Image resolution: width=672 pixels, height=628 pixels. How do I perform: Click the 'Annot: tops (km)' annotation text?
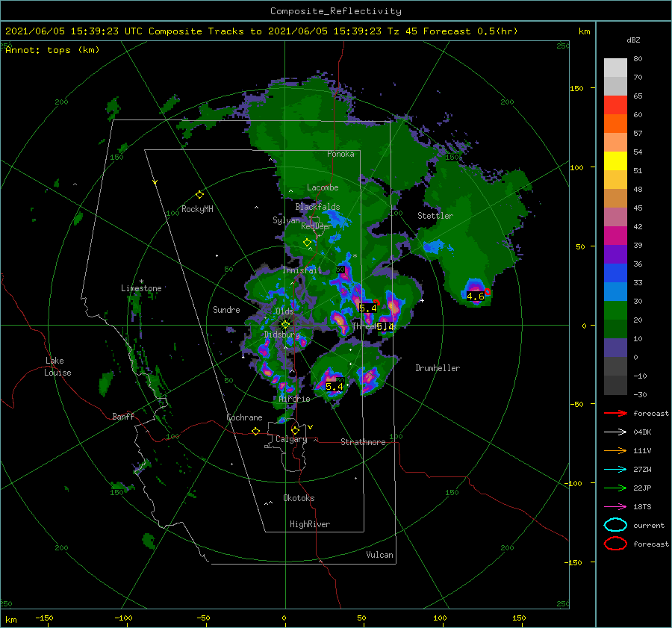point(52,50)
